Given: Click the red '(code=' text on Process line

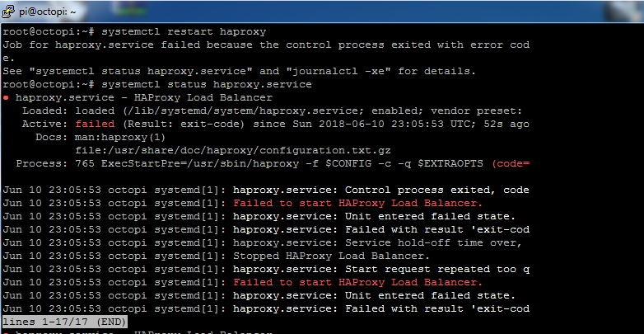Looking at the screenshot, I should point(511,164).
